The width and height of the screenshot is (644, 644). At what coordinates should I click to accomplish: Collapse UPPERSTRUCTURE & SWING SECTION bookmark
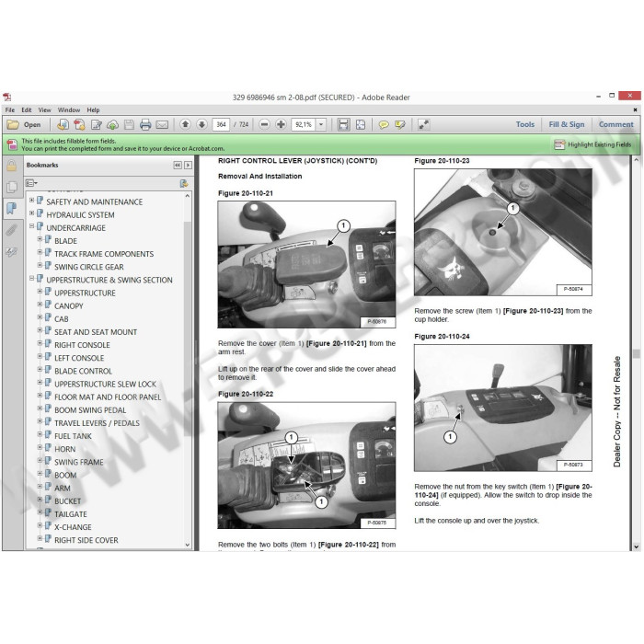[31, 279]
